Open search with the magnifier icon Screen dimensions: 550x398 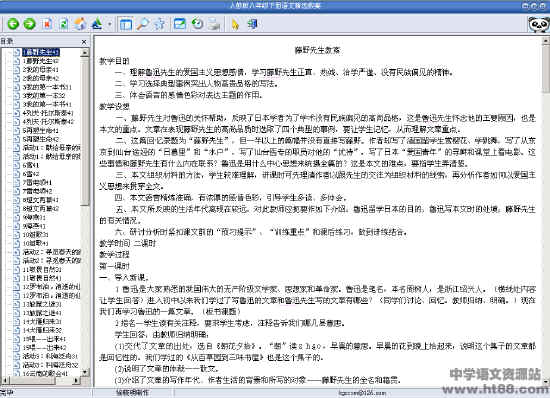[143, 24]
